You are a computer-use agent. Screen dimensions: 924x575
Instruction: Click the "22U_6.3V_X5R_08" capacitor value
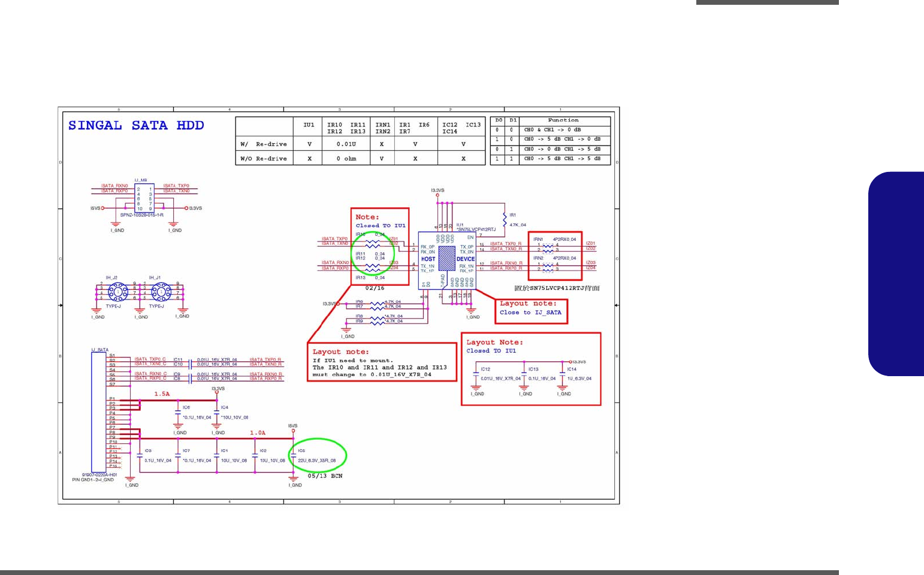click(x=317, y=461)
